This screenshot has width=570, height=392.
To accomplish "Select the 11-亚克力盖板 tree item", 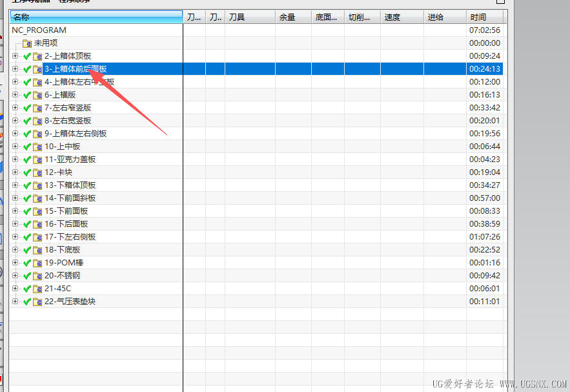I will (70, 160).
